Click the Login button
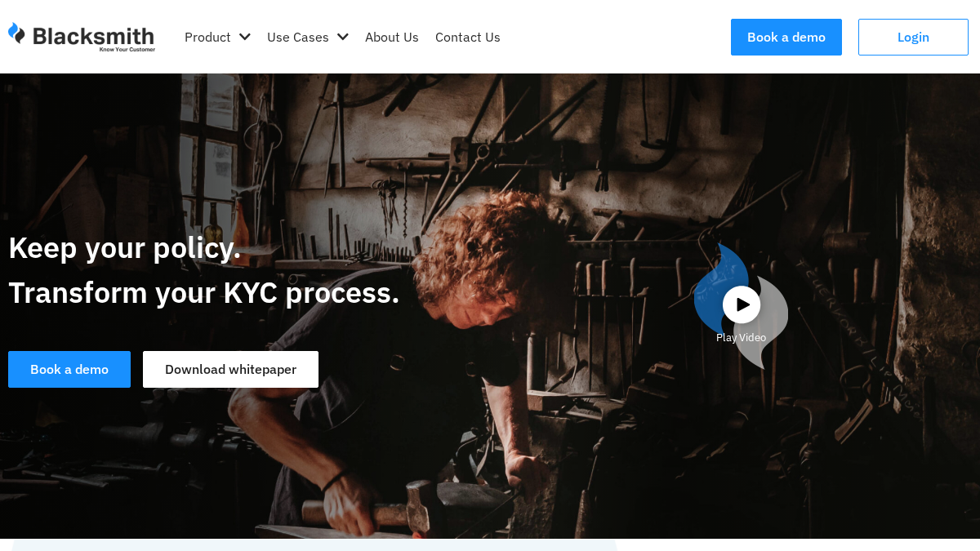 [913, 37]
